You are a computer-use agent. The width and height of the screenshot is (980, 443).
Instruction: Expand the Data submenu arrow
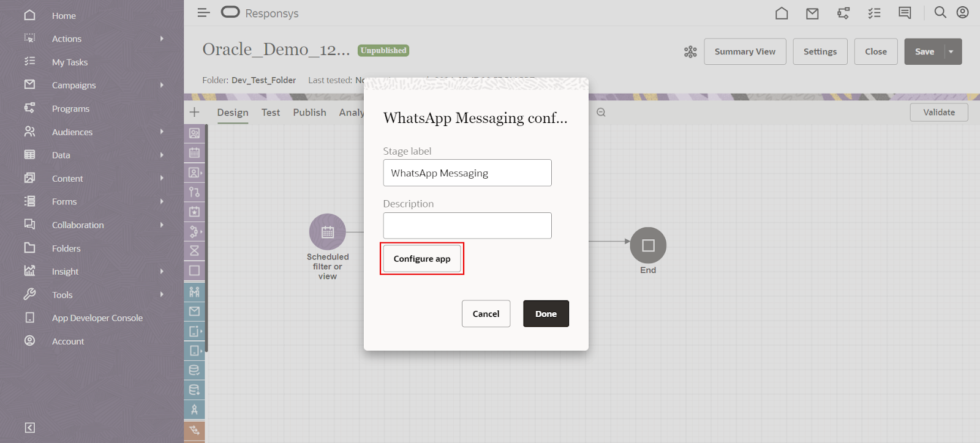coord(162,155)
